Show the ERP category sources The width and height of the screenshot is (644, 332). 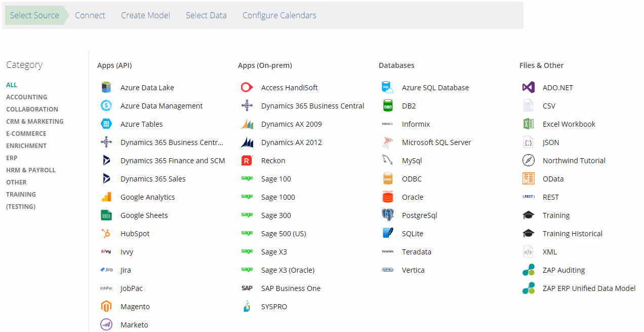pos(12,158)
